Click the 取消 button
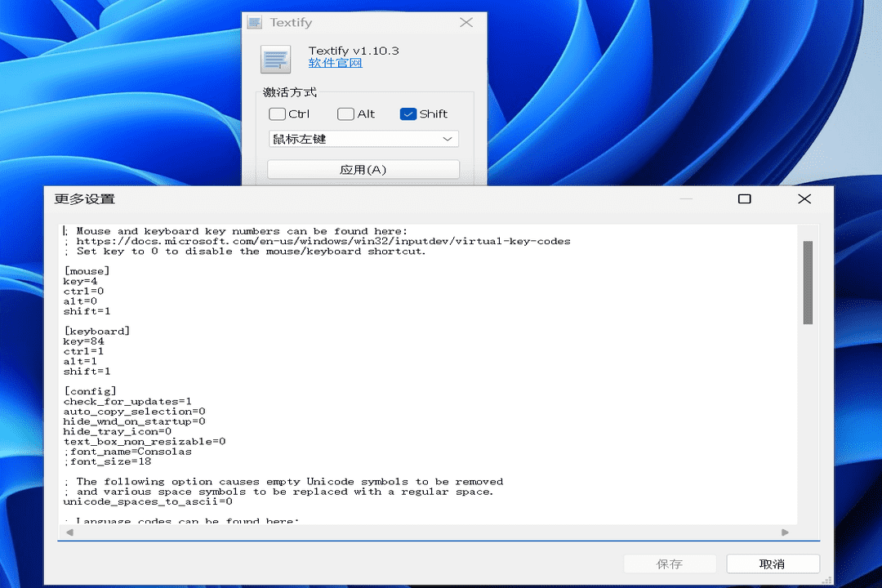 click(x=773, y=563)
